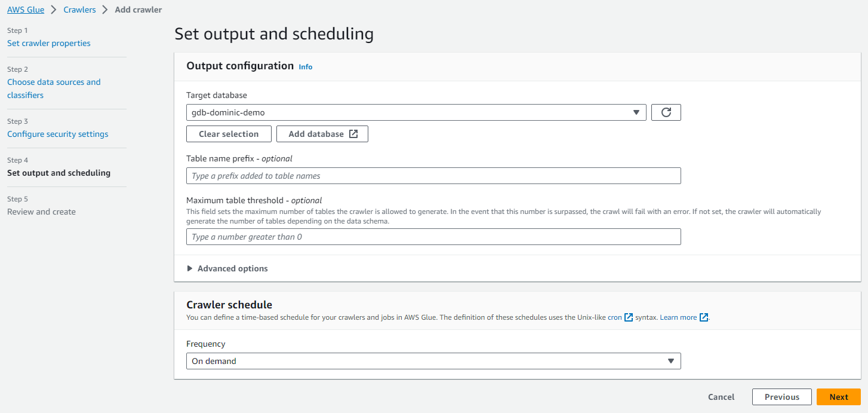
Task: Click the orange Next button
Action: tap(838, 397)
